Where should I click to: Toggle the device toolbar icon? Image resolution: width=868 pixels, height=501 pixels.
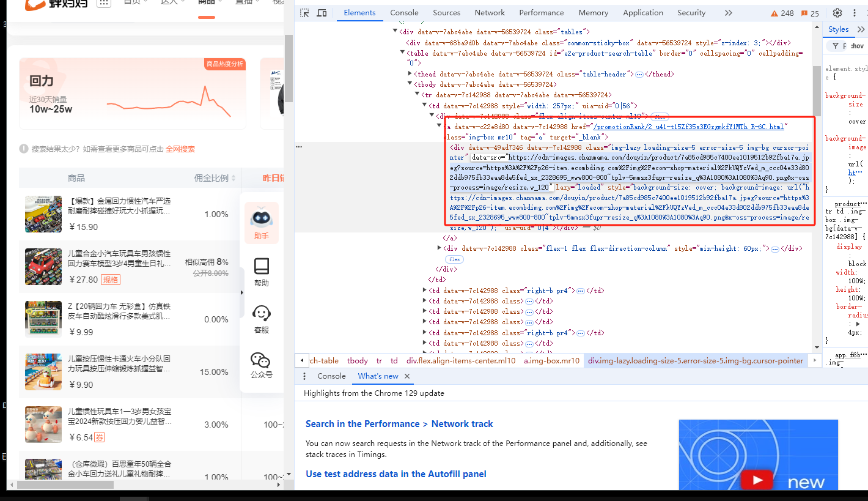[322, 13]
